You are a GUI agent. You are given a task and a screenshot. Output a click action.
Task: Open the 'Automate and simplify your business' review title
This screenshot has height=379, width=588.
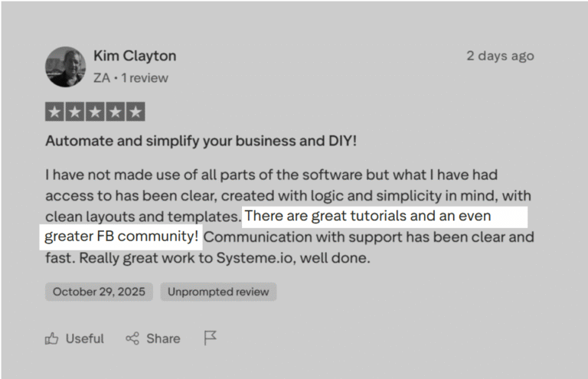201,142
